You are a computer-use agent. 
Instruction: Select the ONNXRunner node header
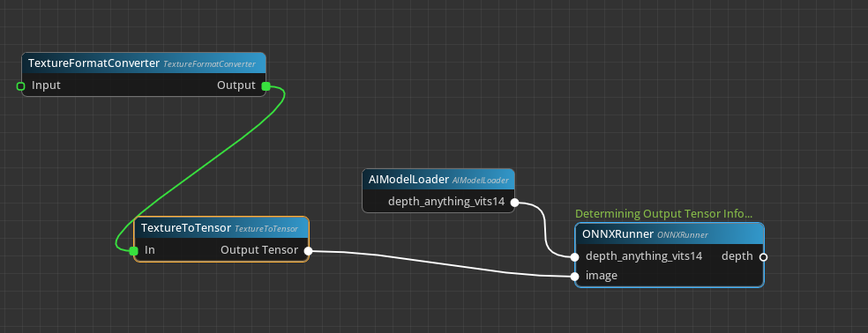click(x=670, y=234)
